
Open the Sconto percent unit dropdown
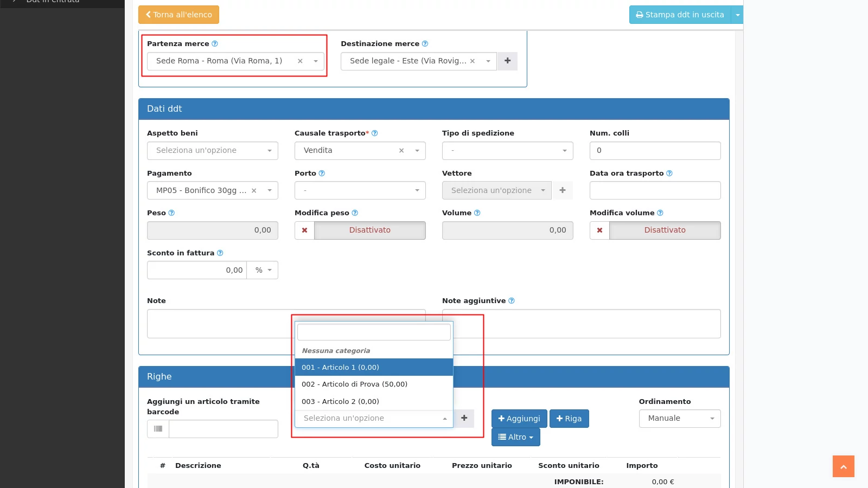click(263, 270)
